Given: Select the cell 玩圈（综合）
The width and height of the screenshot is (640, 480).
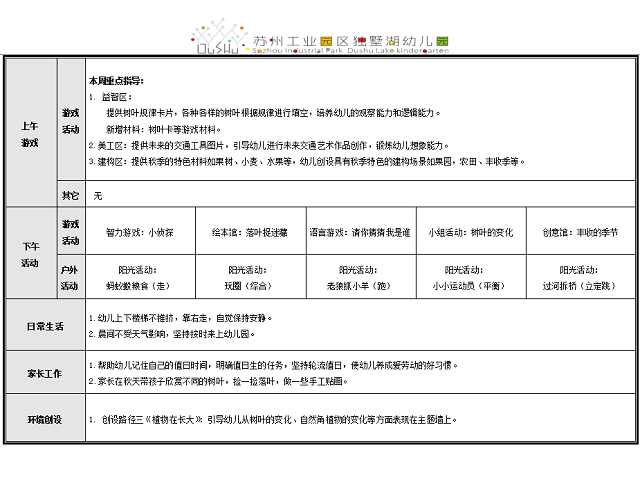Looking at the screenshot, I should point(251,277).
